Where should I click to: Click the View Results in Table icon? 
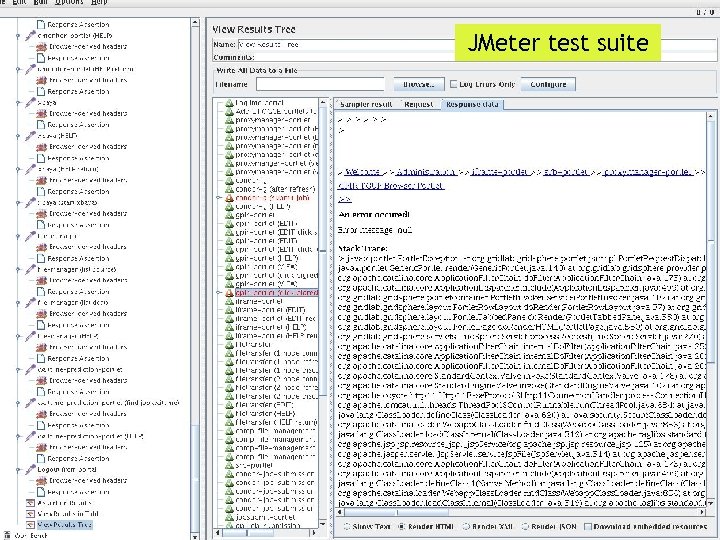(30, 513)
